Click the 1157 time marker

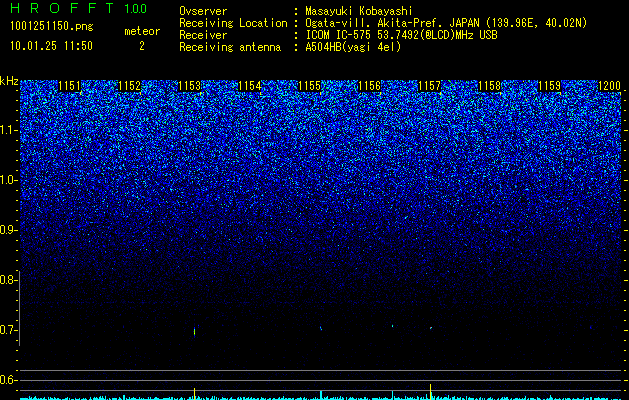(x=430, y=86)
